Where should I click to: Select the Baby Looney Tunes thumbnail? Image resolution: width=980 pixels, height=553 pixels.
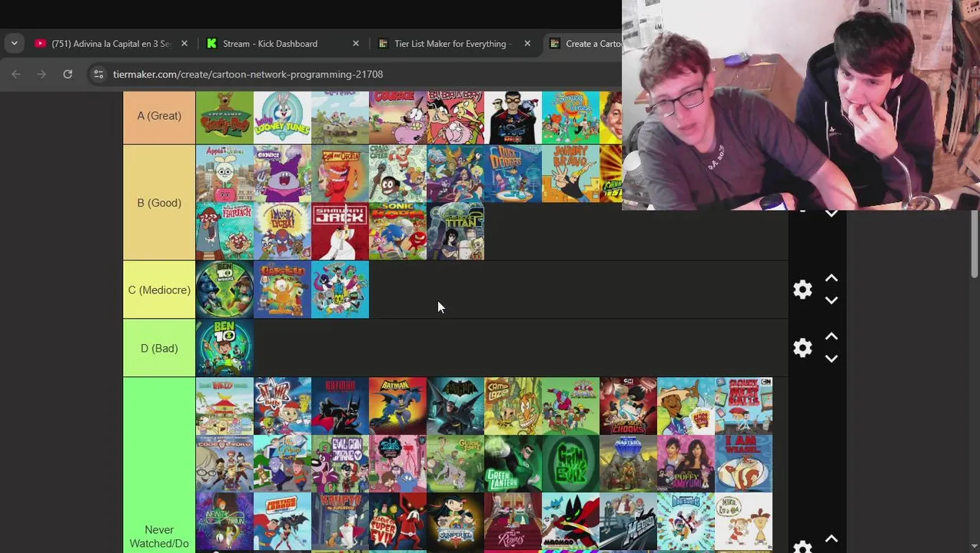[282, 118]
